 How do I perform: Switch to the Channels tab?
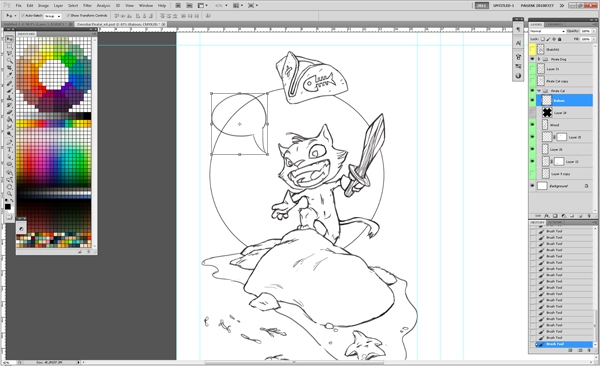[x=554, y=25]
